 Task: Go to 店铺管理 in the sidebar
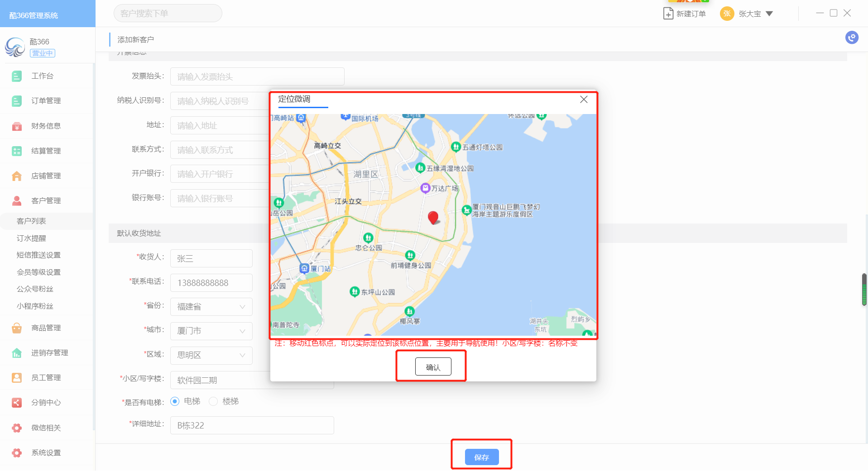coord(46,176)
